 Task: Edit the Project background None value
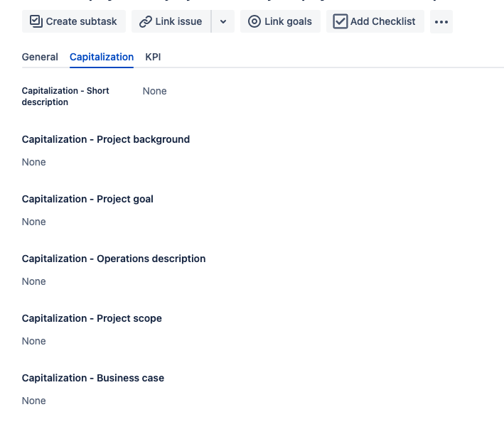pos(34,162)
